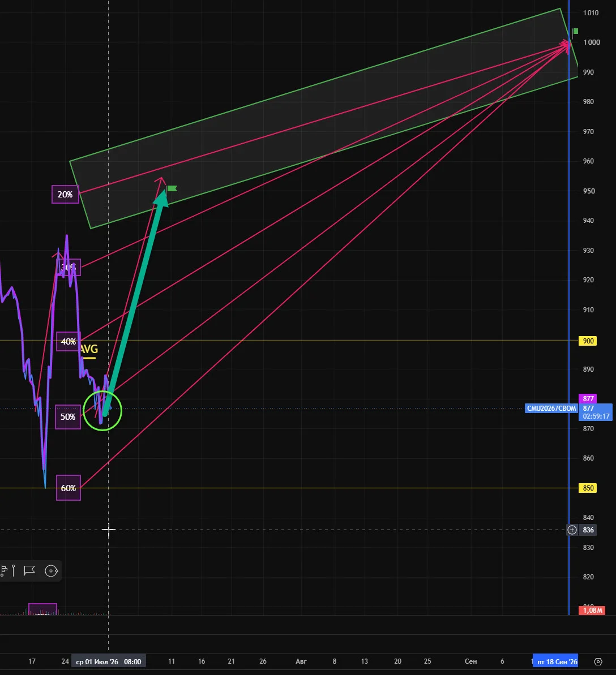The height and width of the screenshot is (675, 616).
Task: Select the 40% text label on chart
Action: 68,341
